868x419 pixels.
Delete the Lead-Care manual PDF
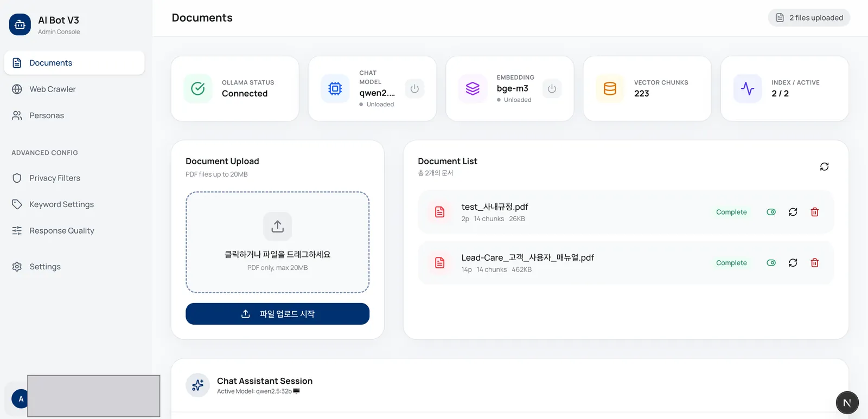tap(814, 263)
